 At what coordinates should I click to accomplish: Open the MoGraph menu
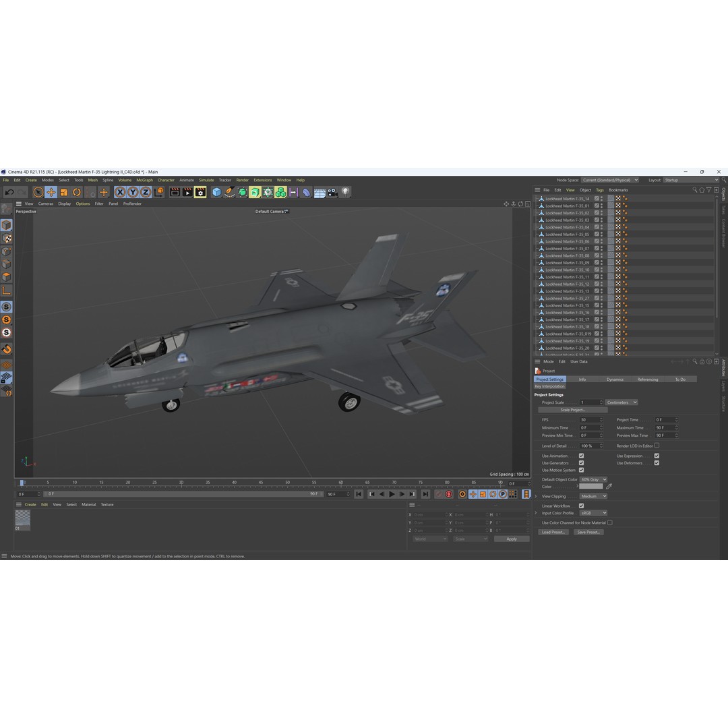pos(144,180)
